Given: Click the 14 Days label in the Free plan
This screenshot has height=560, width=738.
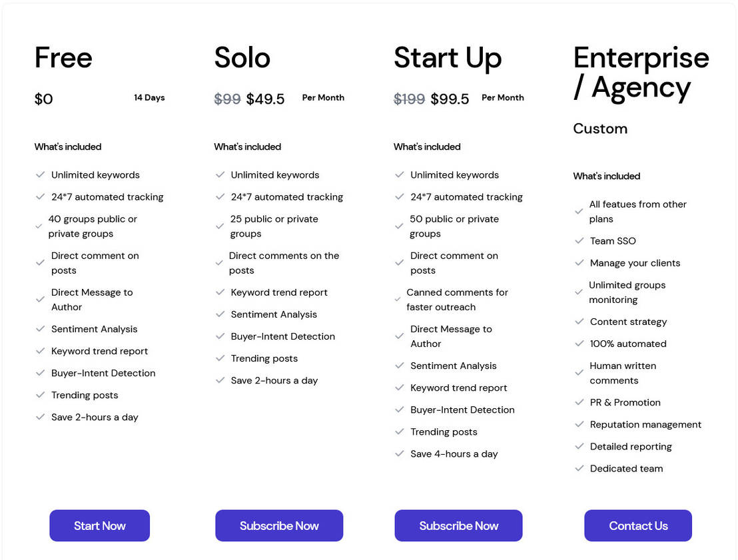Looking at the screenshot, I should click(x=149, y=97).
